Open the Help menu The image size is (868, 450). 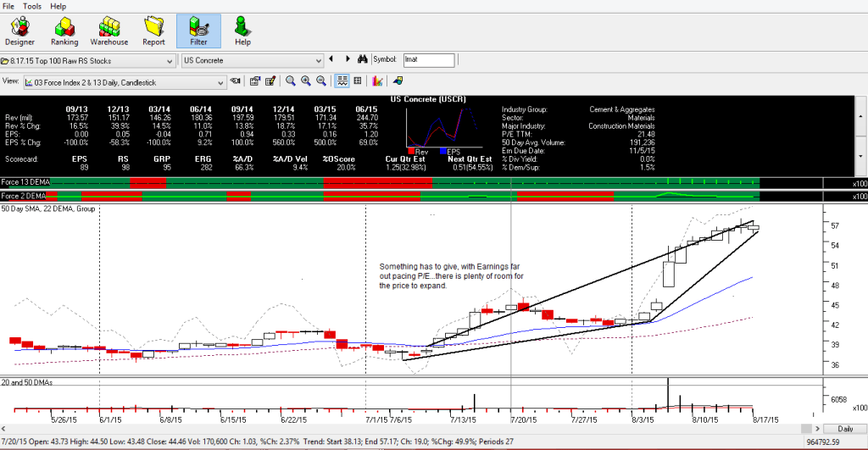58,6
